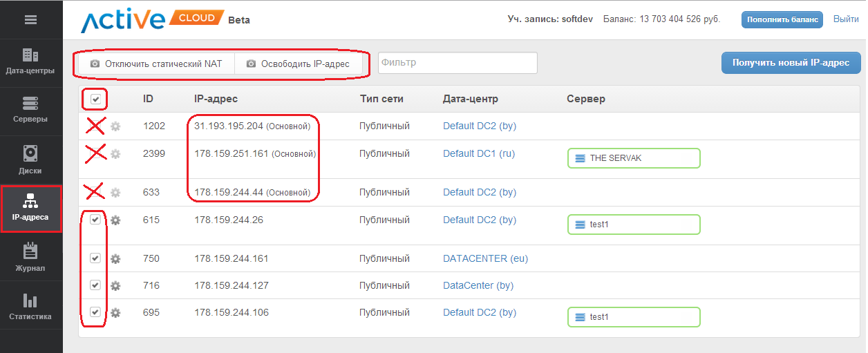Uncheck the checkbox for 178.159.244.161

pyautogui.click(x=95, y=258)
